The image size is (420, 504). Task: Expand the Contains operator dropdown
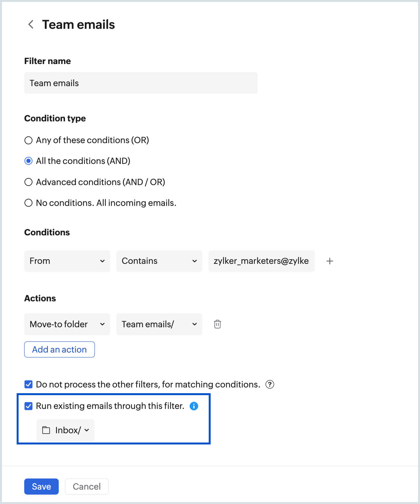[159, 261]
